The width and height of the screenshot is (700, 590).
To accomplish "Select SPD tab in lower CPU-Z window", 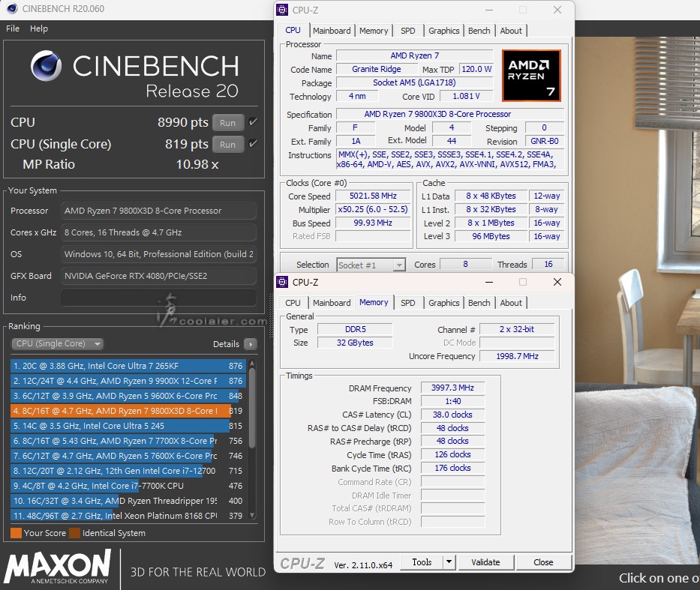I will [407, 303].
